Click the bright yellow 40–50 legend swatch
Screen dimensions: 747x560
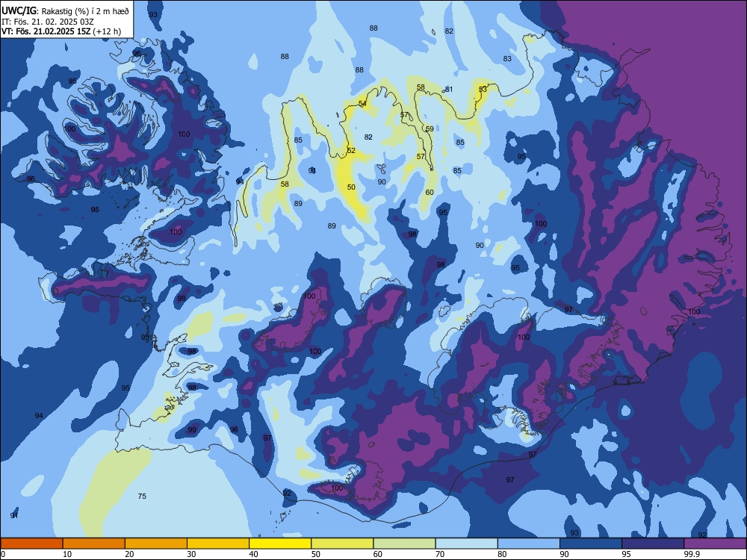280,544
